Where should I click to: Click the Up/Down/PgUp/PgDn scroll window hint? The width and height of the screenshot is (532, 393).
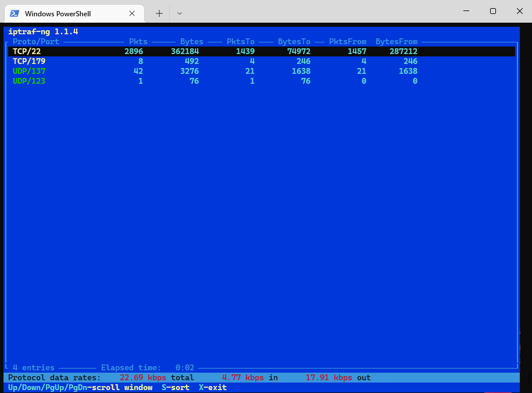point(80,387)
